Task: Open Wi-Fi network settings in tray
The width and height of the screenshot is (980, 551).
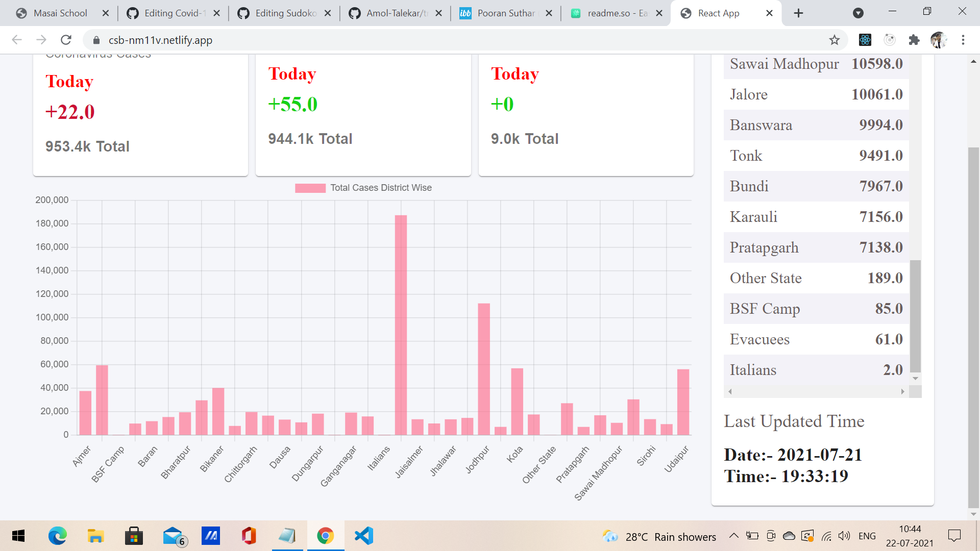Action: coord(826,536)
